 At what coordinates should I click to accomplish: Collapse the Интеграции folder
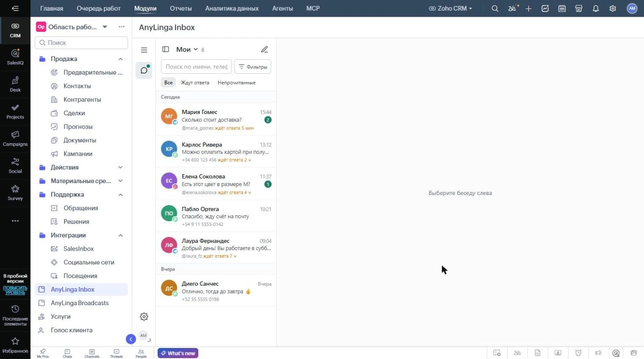click(x=121, y=235)
